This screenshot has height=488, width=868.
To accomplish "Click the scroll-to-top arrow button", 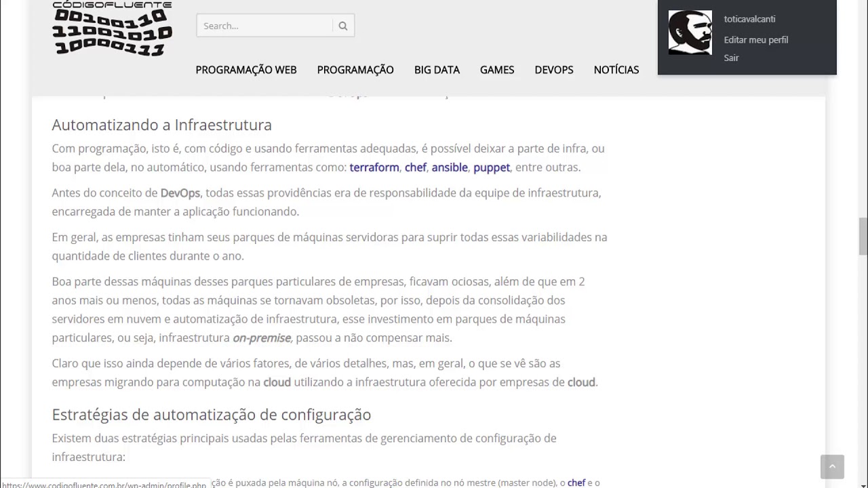I will click(x=832, y=466).
